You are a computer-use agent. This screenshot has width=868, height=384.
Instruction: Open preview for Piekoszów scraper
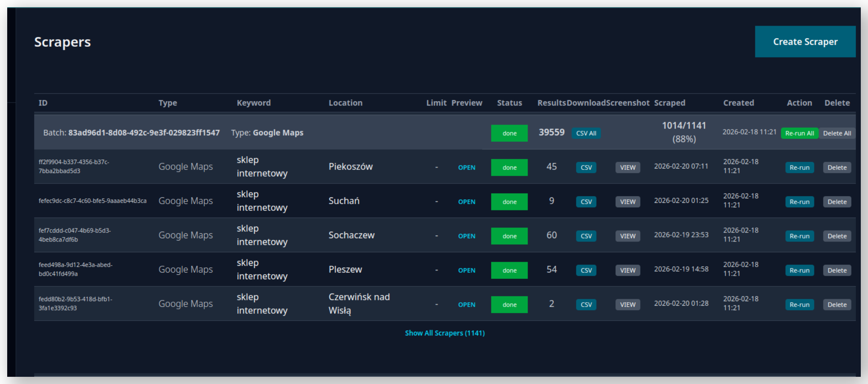[x=466, y=167]
